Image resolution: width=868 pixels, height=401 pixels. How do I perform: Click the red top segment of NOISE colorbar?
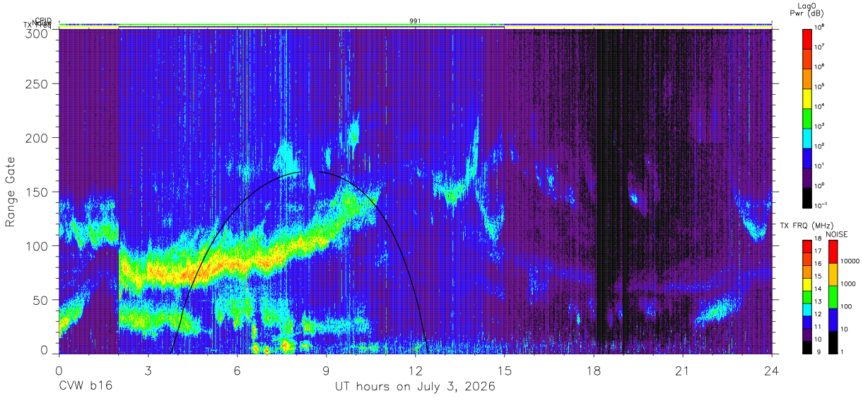coord(833,252)
